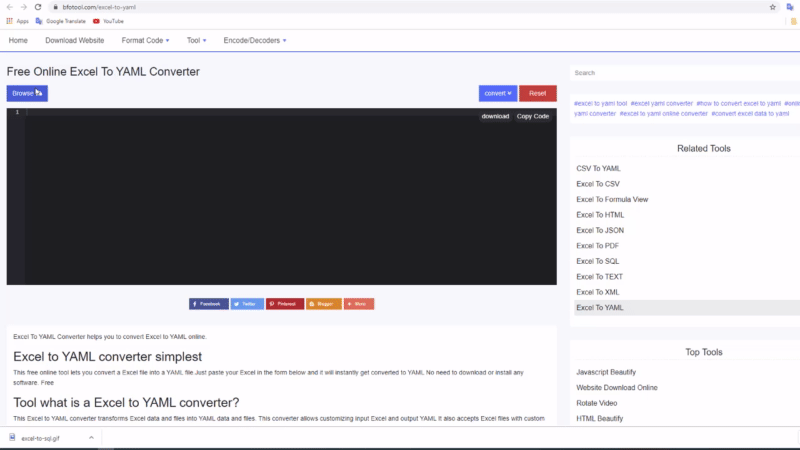Click the browser back arrow

(9, 7)
